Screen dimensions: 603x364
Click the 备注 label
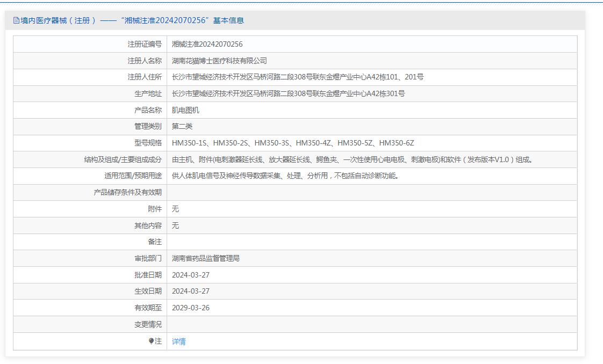click(x=155, y=242)
